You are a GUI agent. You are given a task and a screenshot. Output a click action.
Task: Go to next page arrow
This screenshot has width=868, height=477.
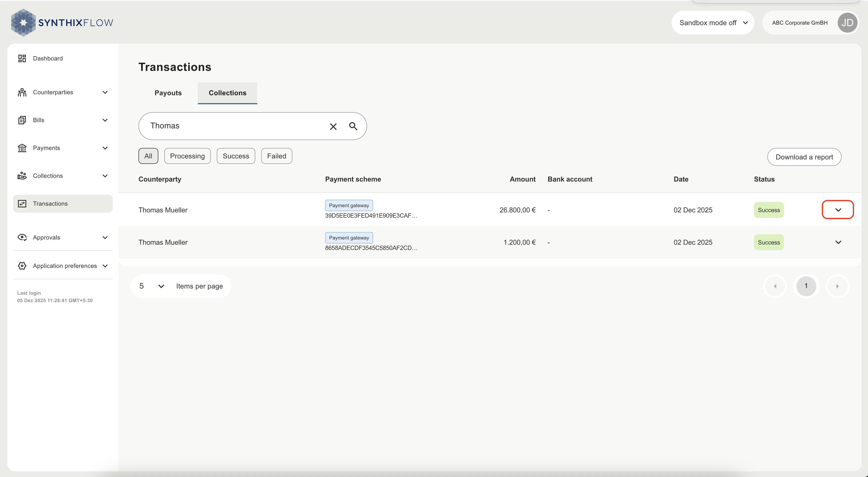click(837, 286)
